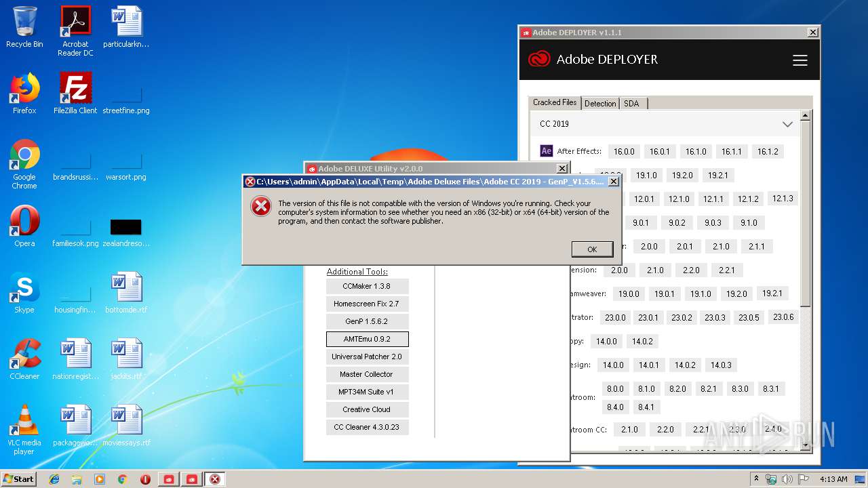Click Chrome icon in the taskbar
This screenshot has height=488, width=868.
point(122,479)
